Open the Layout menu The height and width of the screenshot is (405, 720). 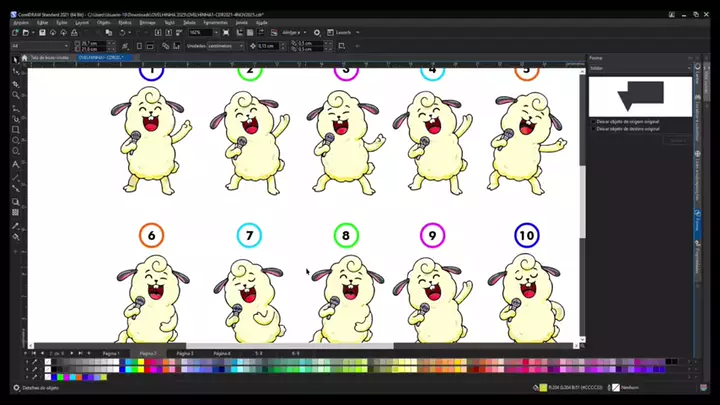(x=82, y=21)
